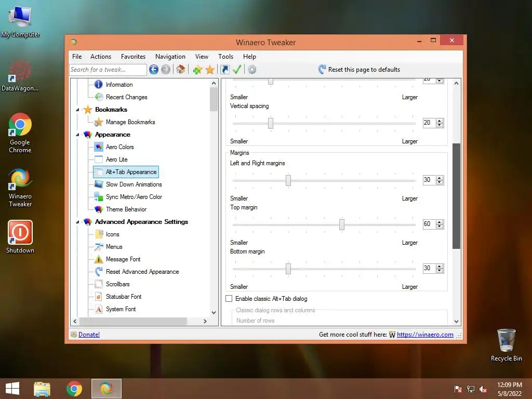Screen dimensions: 532x399
Task: Select Alt+Tab Appearance tree item
Action: pos(126,172)
